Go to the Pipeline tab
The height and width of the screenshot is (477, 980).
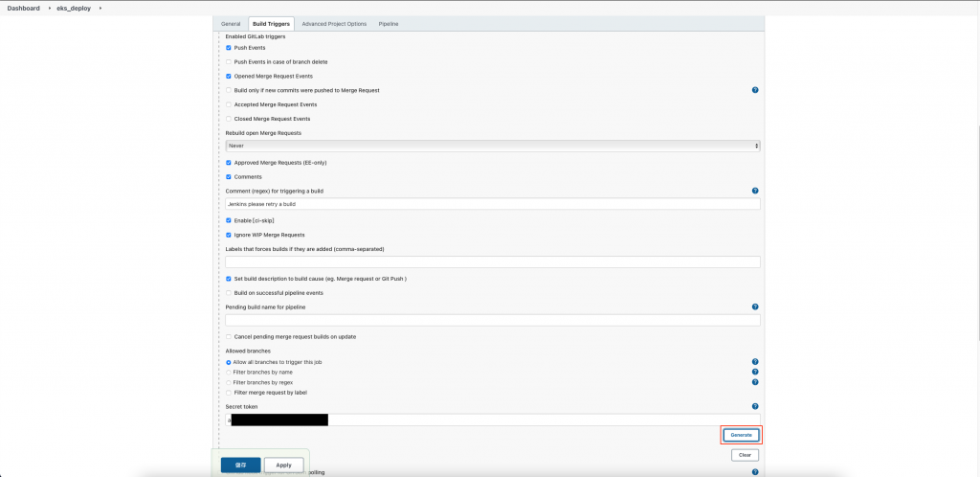(x=389, y=24)
